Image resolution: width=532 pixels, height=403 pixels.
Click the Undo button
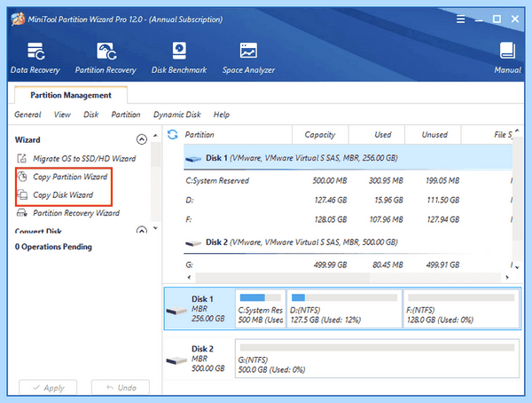click(x=121, y=387)
